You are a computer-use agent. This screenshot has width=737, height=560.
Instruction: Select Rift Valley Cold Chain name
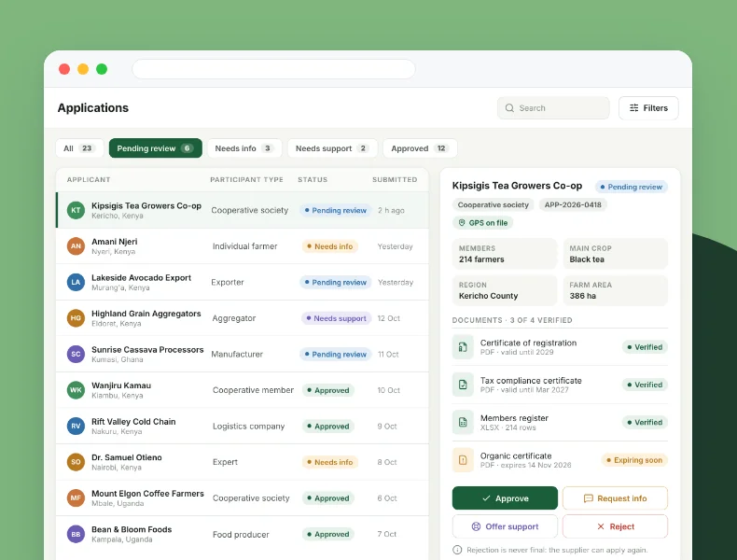(133, 421)
